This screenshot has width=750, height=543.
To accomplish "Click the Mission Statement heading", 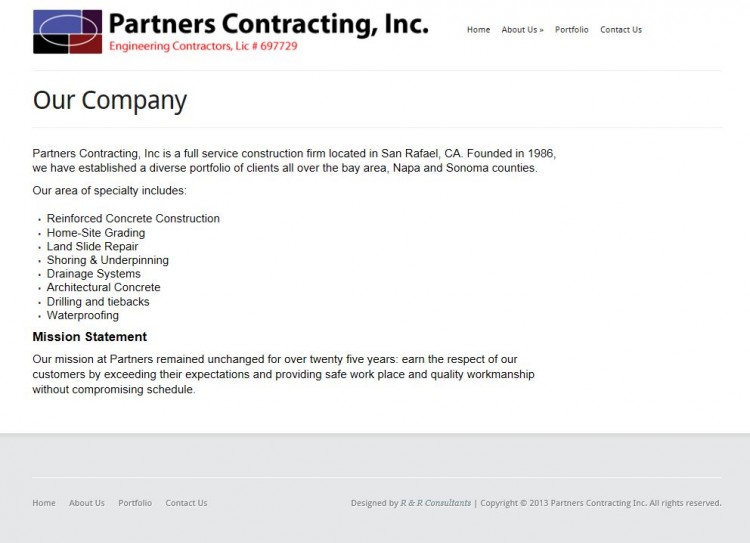I will [90, 337].
